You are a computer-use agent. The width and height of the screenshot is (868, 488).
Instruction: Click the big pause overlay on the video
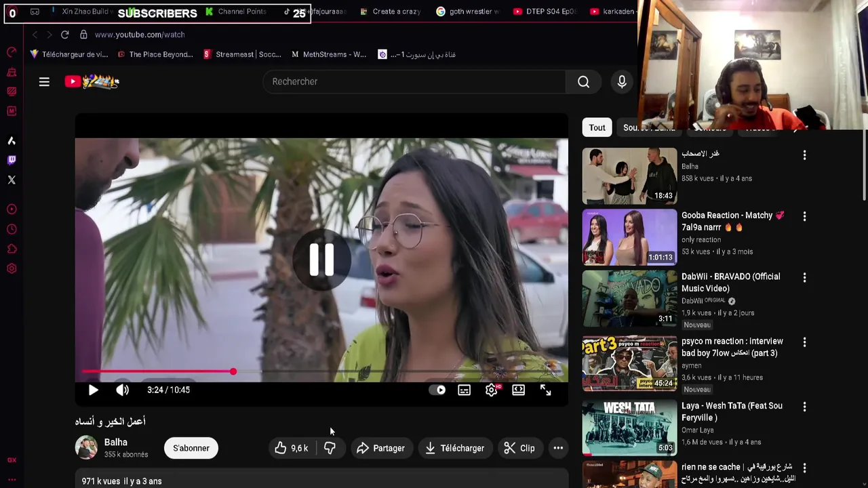(321, 260)
